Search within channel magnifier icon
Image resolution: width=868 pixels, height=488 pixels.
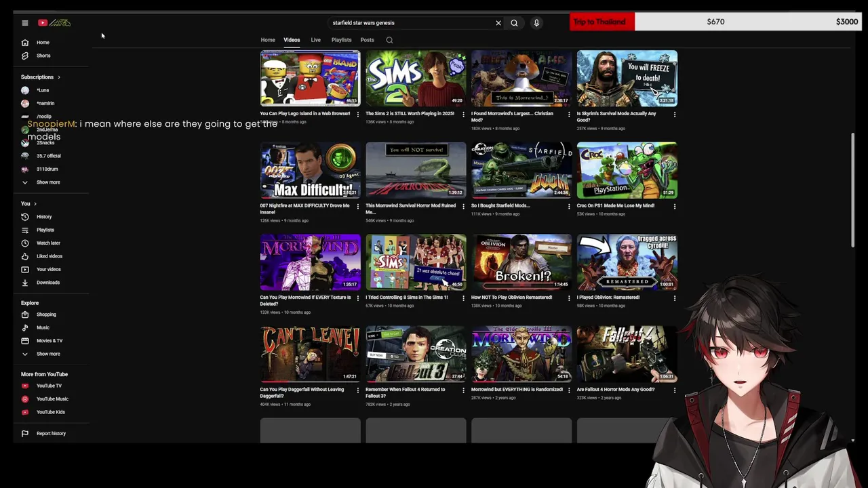click(389, 40)
